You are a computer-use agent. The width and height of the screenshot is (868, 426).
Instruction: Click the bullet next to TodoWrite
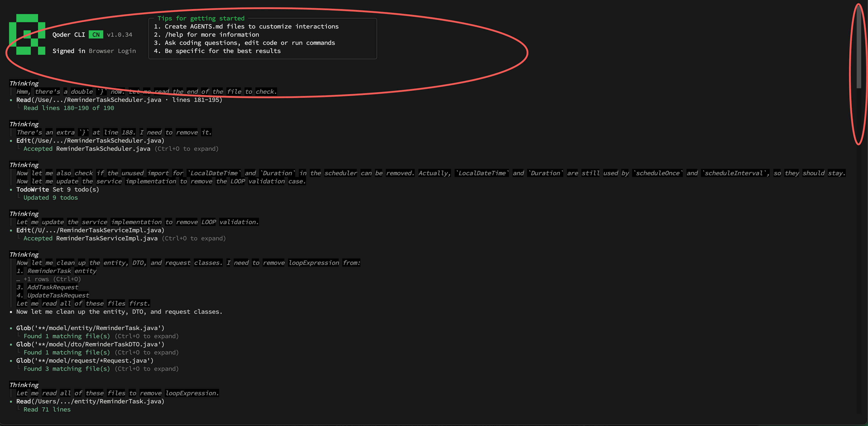click(11, 190)
